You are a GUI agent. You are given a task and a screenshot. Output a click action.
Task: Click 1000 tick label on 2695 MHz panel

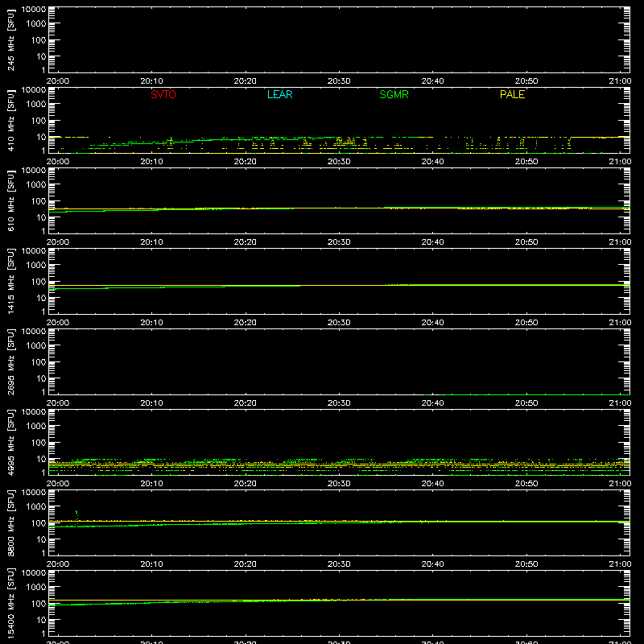click(x=36, y=346)
